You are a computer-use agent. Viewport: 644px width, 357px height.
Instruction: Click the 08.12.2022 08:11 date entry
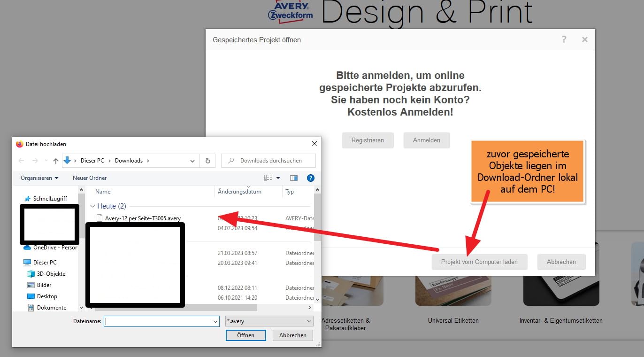coord(238,288)
